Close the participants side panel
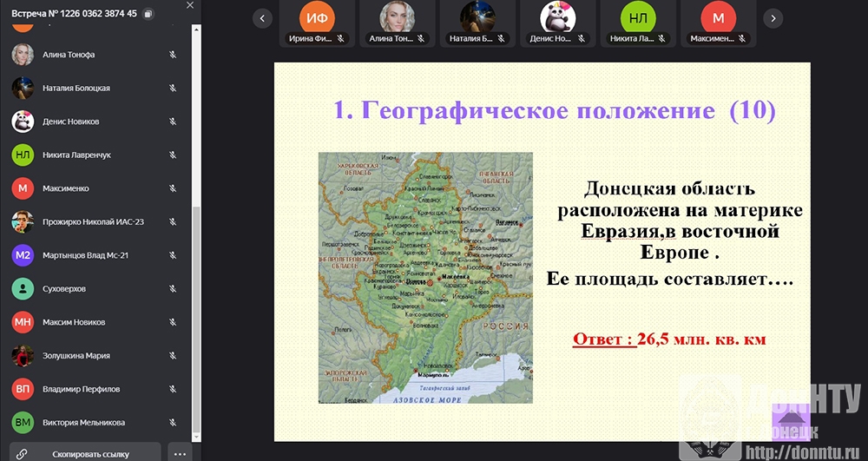868x461 pixels. (x=190, y=6)
